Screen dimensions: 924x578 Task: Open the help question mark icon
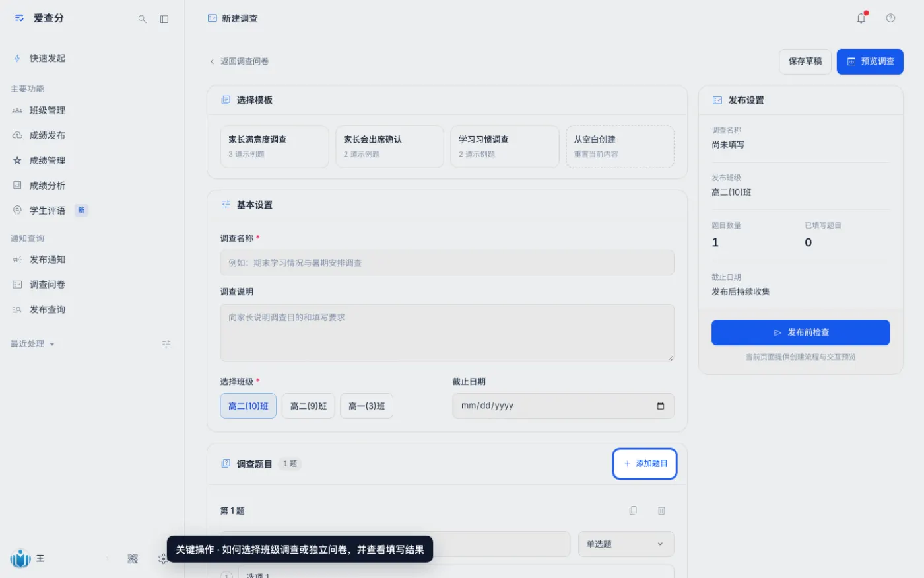[x=890, y=18]
